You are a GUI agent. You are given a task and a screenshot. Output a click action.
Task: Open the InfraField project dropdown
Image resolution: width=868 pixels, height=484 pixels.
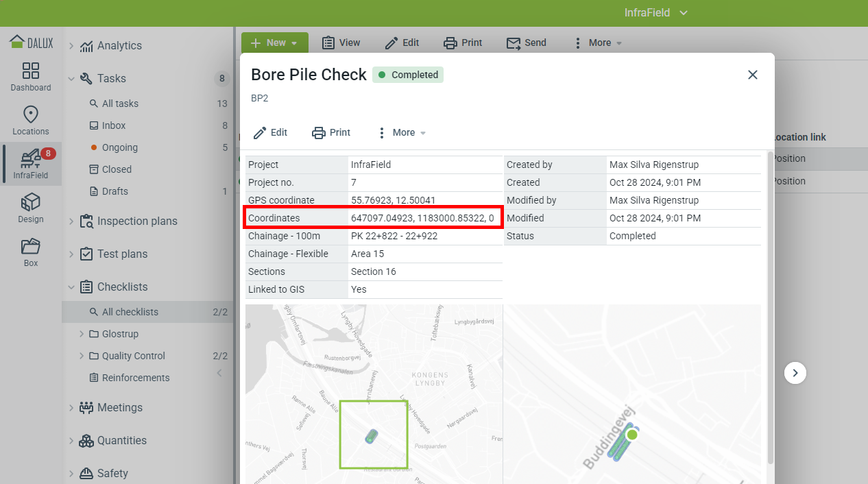[655, 13]
